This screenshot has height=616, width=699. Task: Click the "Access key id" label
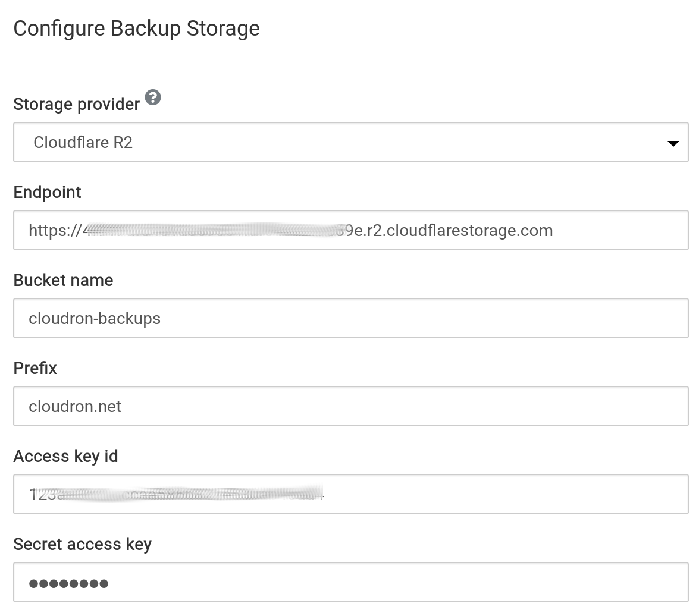tap(65, 456)
